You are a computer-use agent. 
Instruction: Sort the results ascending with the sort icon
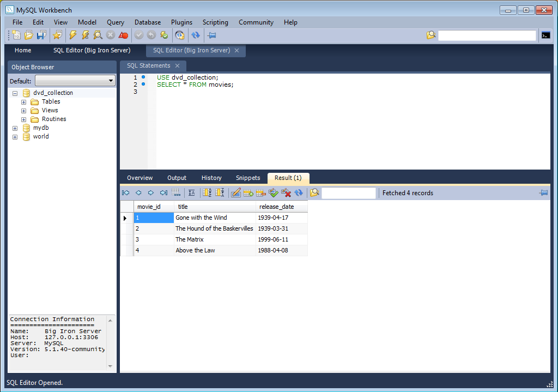click(207, 192)
